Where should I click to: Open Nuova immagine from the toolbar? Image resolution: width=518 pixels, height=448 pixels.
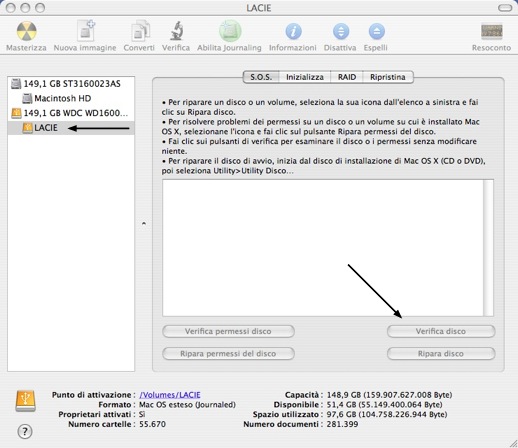coord(86,31)
